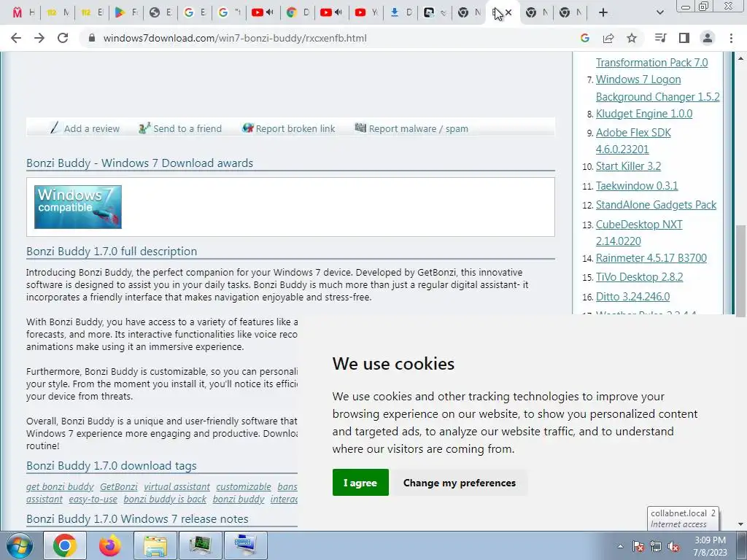
Task: Open the monitor app in taskbar
Action: click(200, 545)
